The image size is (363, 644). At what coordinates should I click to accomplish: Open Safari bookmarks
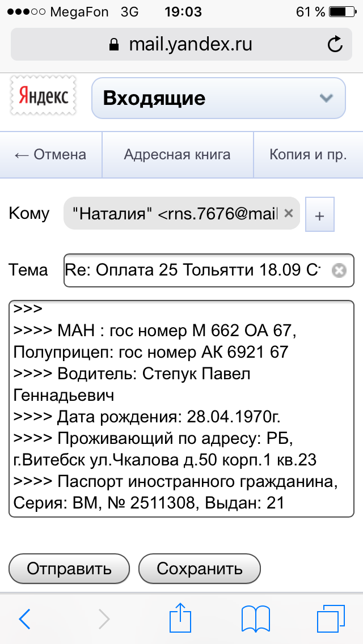click(x=255, y=618)
